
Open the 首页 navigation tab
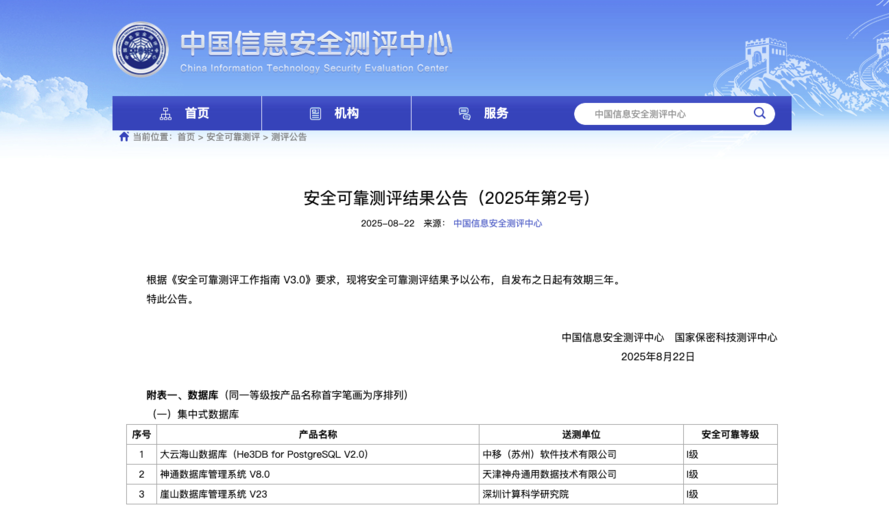pos(187,113)
